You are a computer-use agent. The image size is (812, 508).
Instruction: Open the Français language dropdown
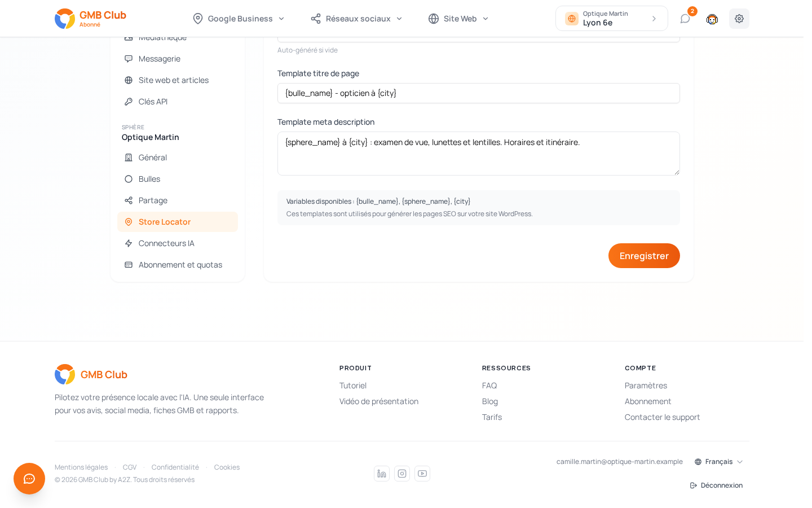click(x=719, y=462)
